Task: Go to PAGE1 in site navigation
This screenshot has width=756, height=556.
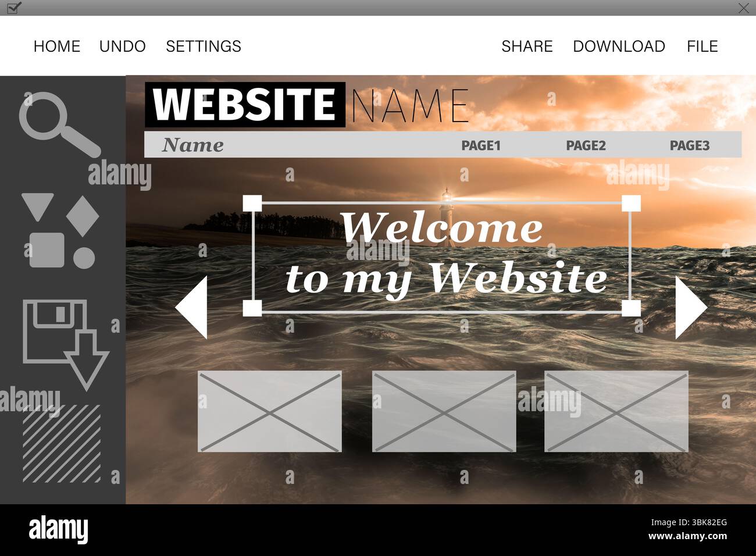Action: 481,145
